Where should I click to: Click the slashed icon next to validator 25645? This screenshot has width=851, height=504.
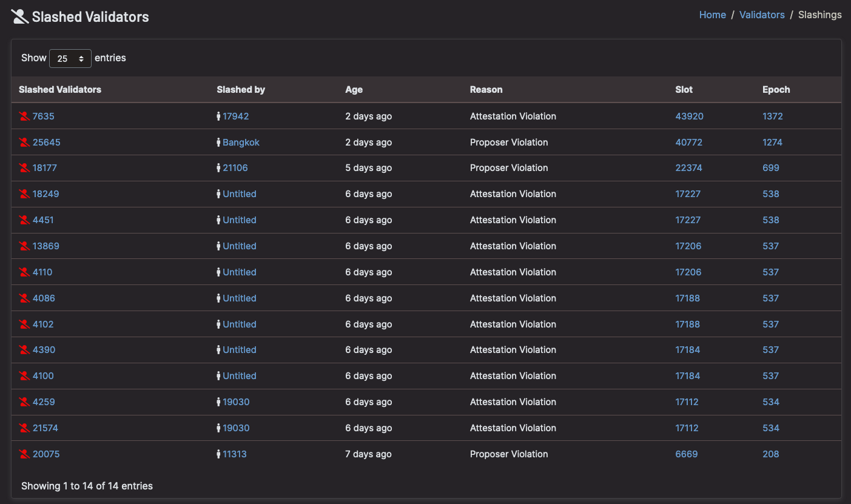tap(24, 143)
